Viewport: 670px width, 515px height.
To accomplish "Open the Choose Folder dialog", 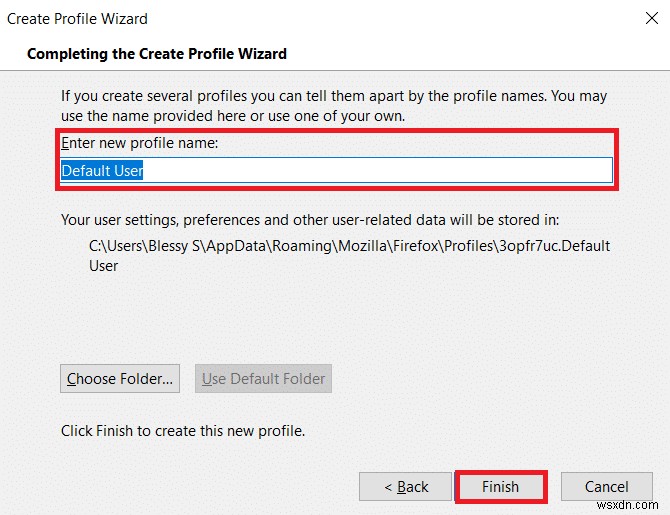I will [x=120, y=378].
